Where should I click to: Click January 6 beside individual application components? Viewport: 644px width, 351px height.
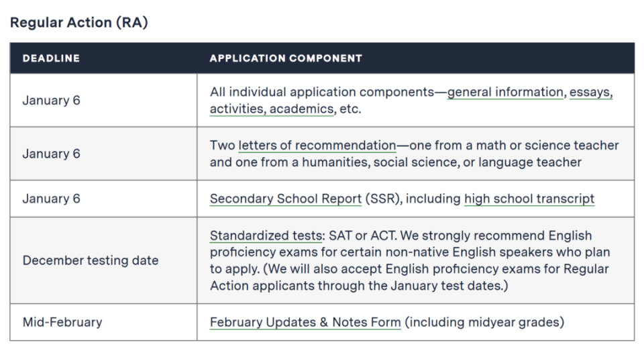pos(51,101)
